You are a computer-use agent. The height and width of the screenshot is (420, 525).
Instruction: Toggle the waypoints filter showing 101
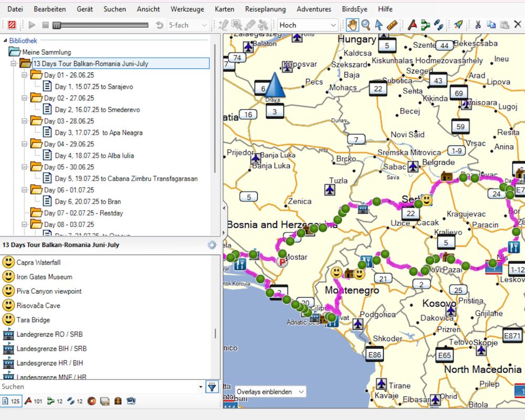(x=33, y=401)
